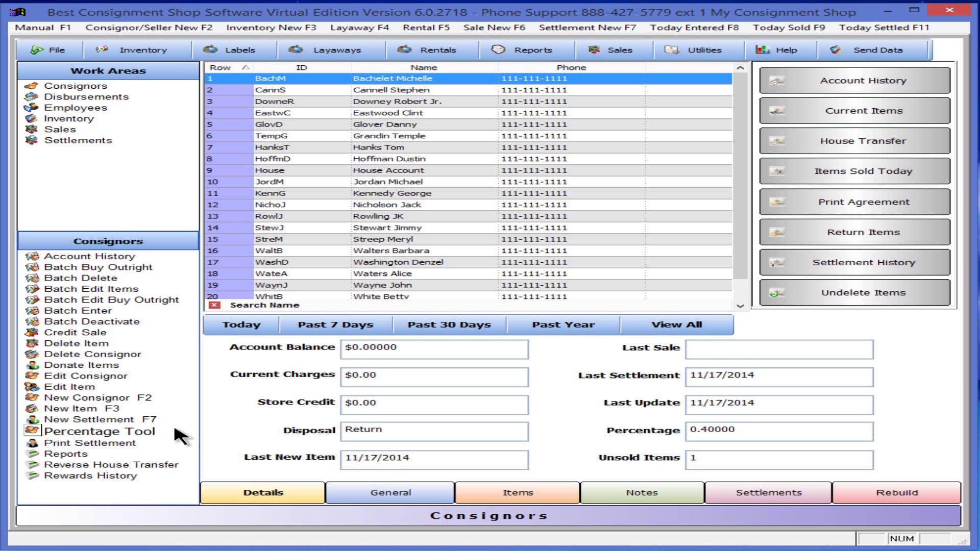Sort the list by the Row column arrow
The height and width of the screenshot is (551, 980).
coord(246,67)
